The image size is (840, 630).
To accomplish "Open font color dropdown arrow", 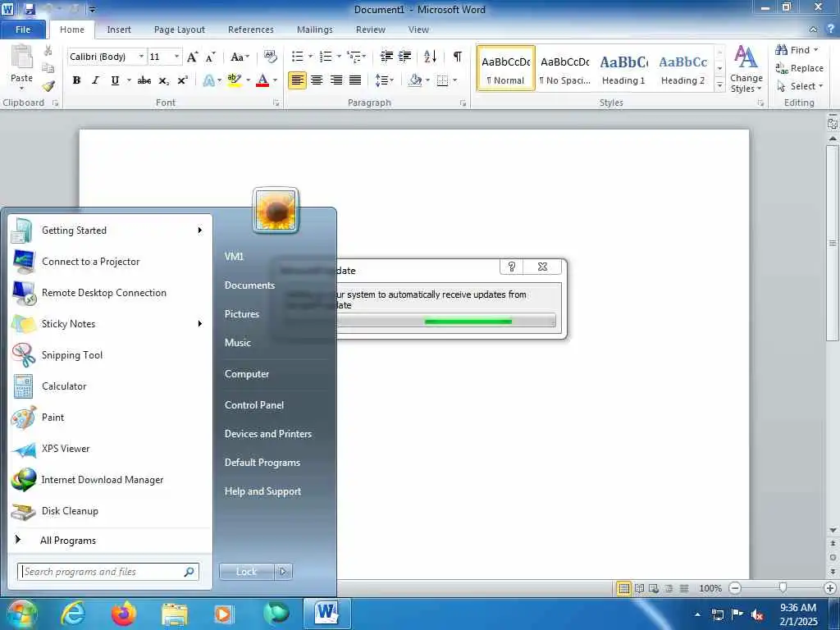I will click(x=276, y=80).
